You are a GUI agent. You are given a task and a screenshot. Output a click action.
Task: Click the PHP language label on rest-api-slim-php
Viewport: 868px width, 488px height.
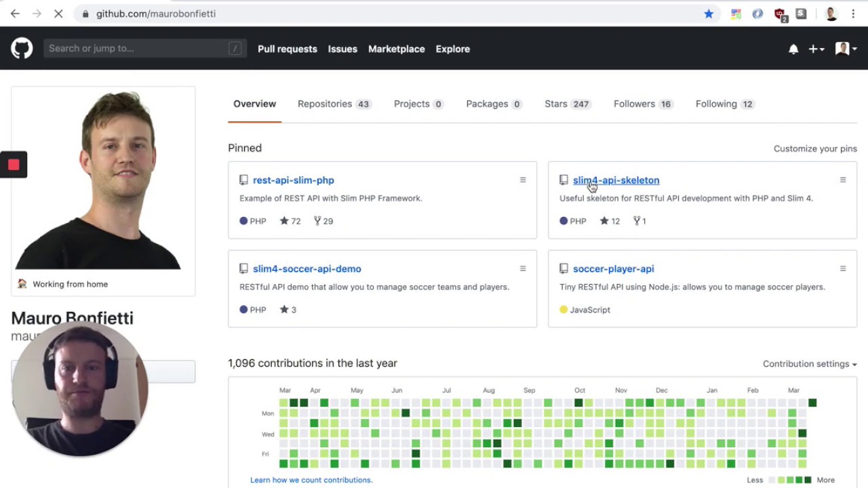pyautogui.click(x=253, y=221)
